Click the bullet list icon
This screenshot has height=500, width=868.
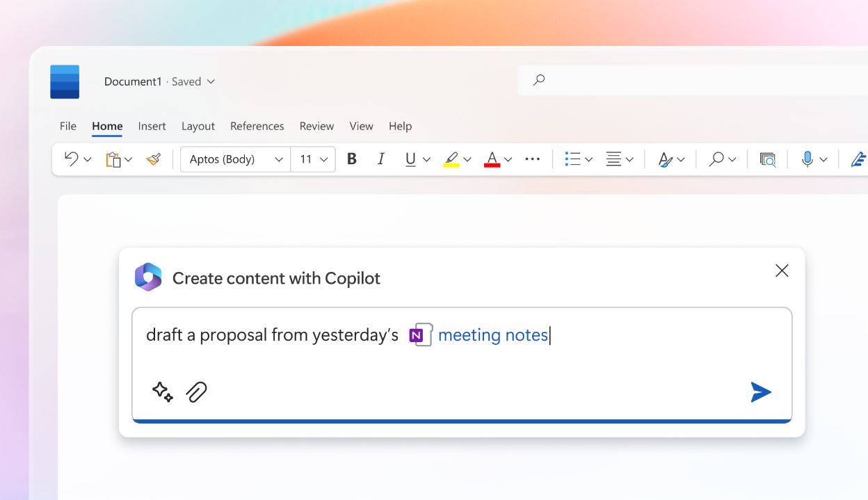tap(572, 159)
